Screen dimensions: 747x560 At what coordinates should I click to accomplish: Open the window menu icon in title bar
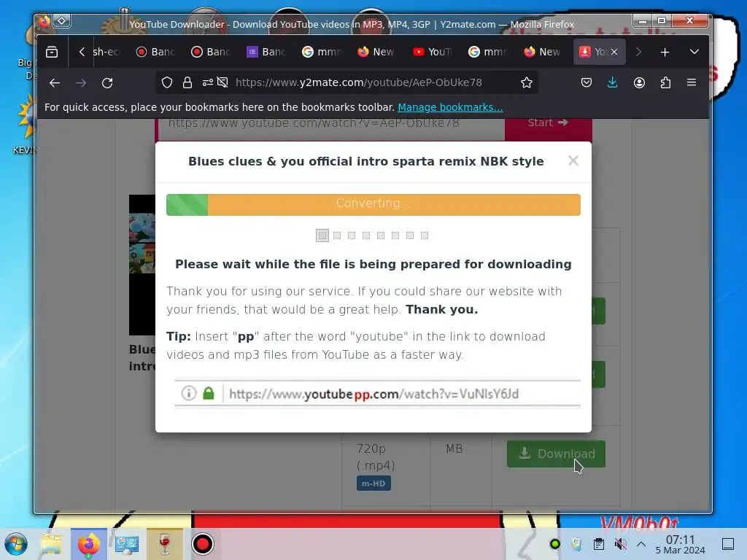coord(62,20)
